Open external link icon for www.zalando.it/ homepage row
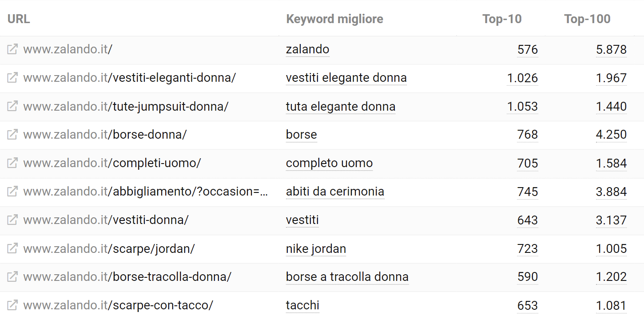This screenshot has width=644, height=320. point(12,49)
